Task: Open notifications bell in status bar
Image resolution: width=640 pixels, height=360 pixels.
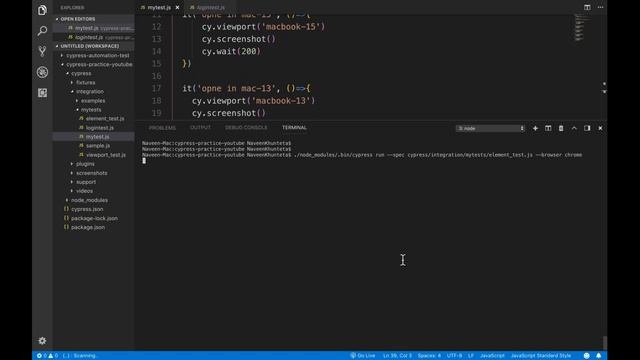Action: pyautogui.click(x=598, y=356)
